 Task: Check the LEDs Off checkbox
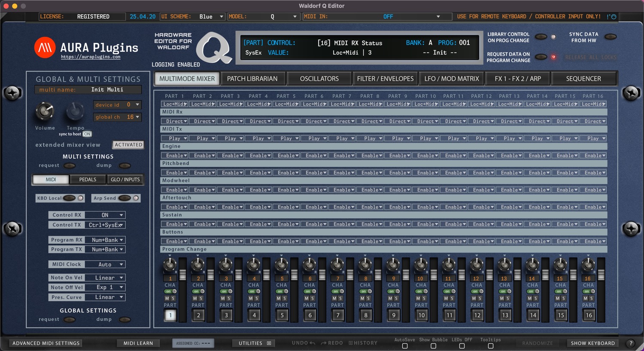[x=462, y=346]
